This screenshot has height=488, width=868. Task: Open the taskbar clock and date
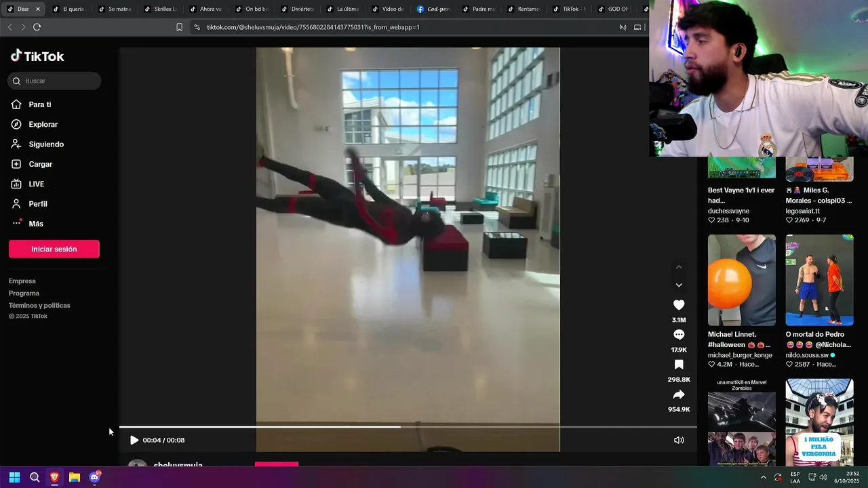pos(848,477)
